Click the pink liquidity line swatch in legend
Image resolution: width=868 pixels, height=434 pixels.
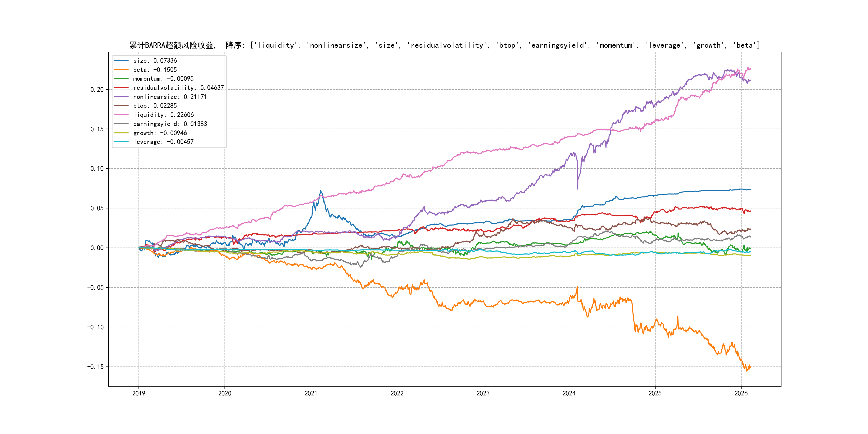click(x=121, y=115)
